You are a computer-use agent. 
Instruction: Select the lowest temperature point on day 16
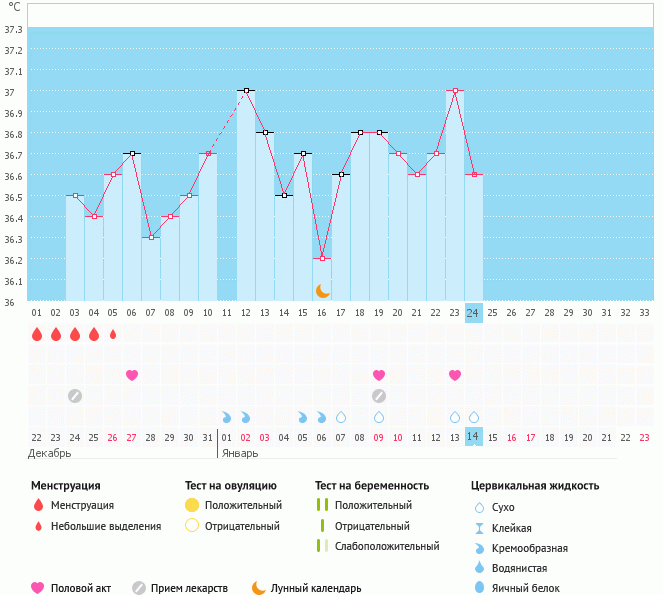click(x=322, y=258)
